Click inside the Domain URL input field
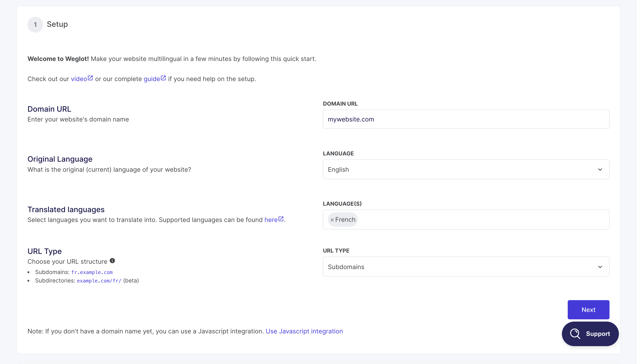 466,119
